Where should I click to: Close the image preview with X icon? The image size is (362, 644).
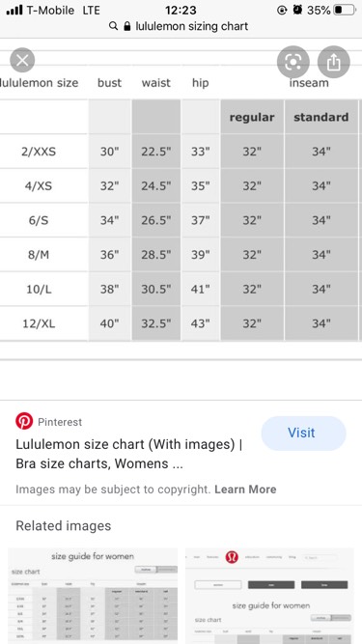(x=22, y=61)
